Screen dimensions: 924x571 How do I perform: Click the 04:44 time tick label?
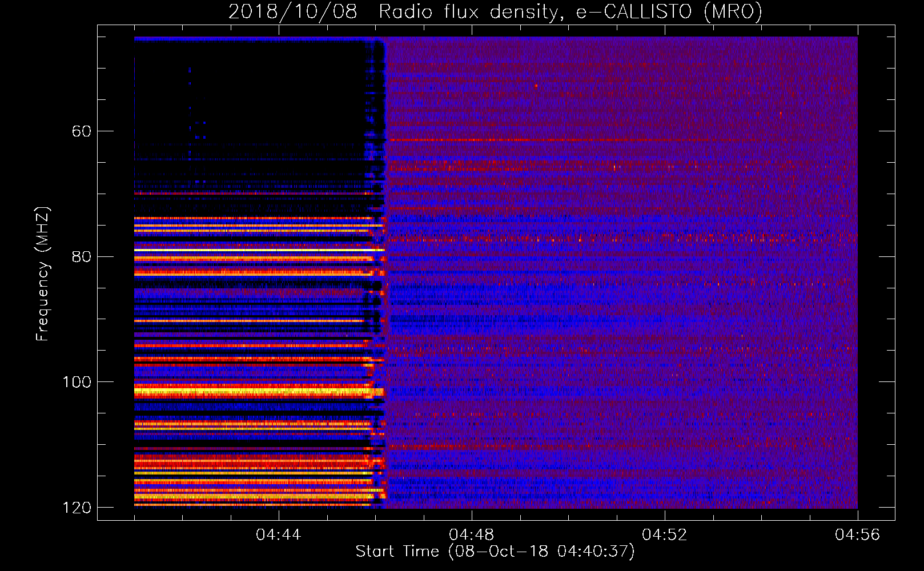279,535
